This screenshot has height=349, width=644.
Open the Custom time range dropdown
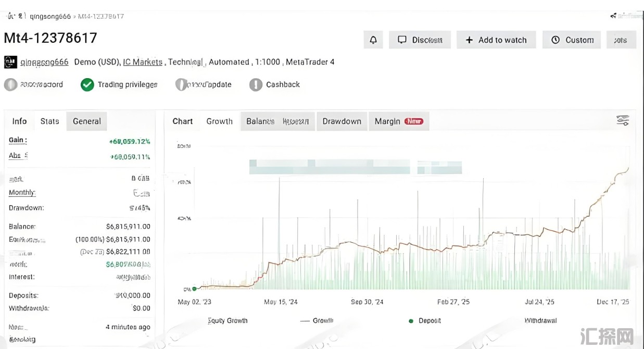572,40
